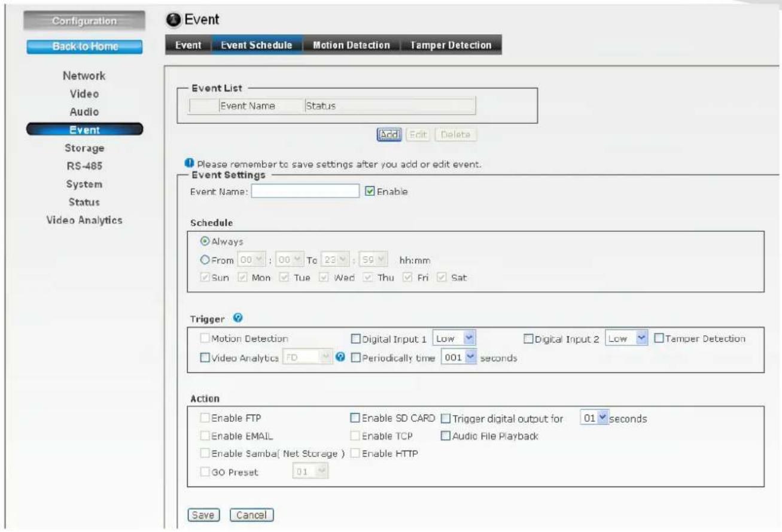This screenshot has height=532, width=782.
Task: Open the Periodically time seconds dropdown
Action: point(458,358)
